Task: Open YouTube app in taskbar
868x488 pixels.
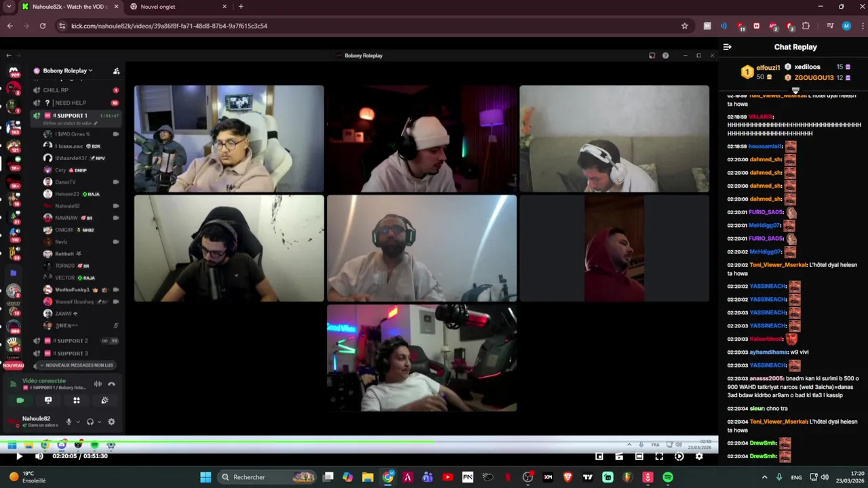Action: [x=448, y=477]
